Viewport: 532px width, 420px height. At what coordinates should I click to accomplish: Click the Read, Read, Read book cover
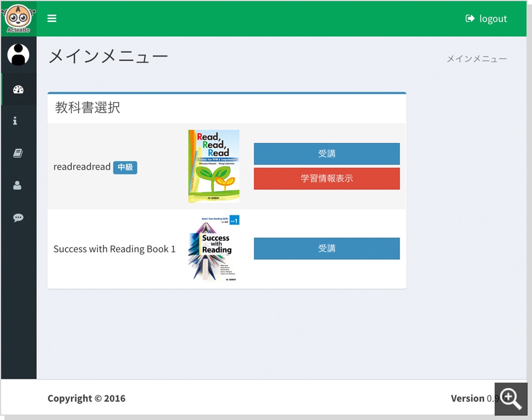pos(214,166)
